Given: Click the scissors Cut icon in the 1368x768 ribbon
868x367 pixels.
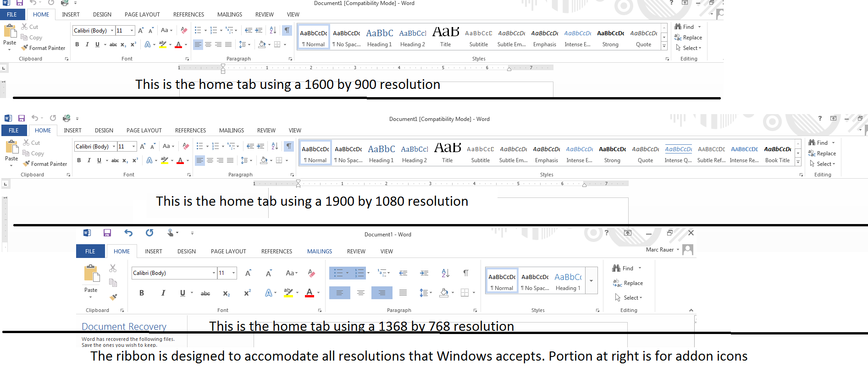Looking at the screenshot, I should 113,268.
